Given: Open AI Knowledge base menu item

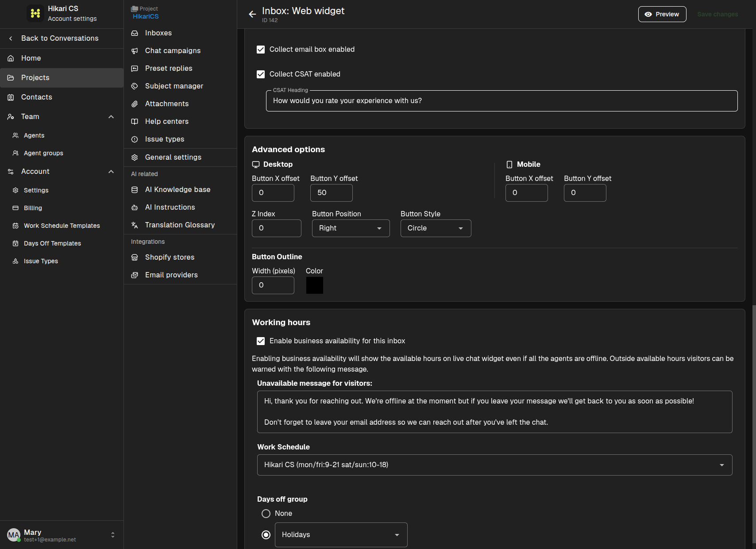Looking at the screenshot, I should tap(180, 190).
